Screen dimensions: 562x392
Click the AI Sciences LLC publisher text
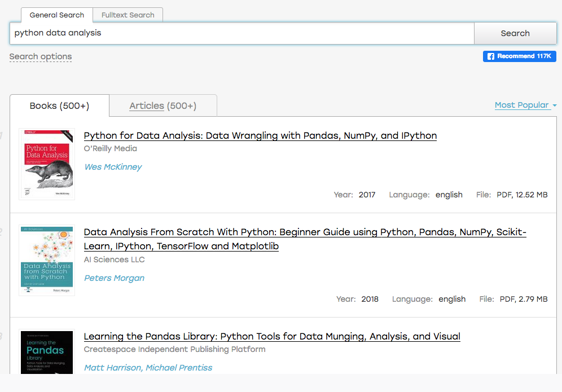115,259
